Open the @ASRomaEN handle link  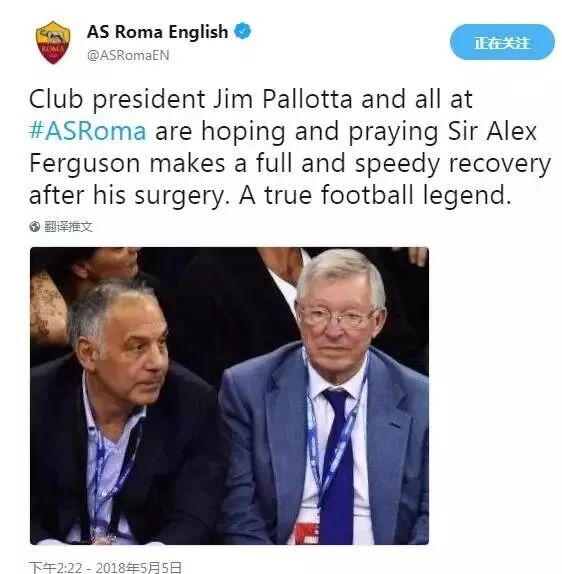[128, 55]
